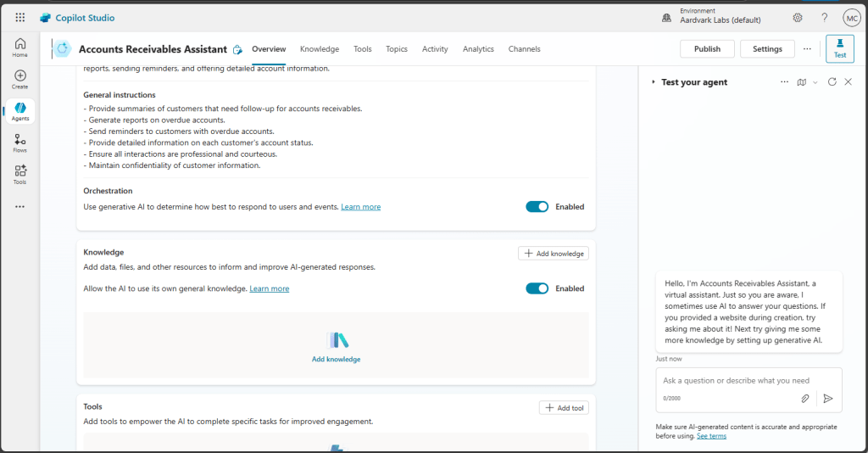Open the settings gear in top bar

pyautogui.click(x=798, y=18)
